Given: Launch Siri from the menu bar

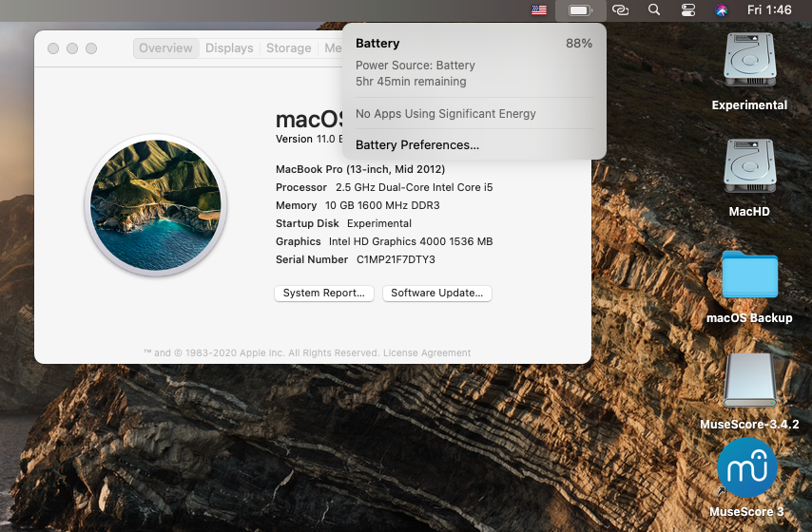Looking at the screenshot, I should click(721, 10).
